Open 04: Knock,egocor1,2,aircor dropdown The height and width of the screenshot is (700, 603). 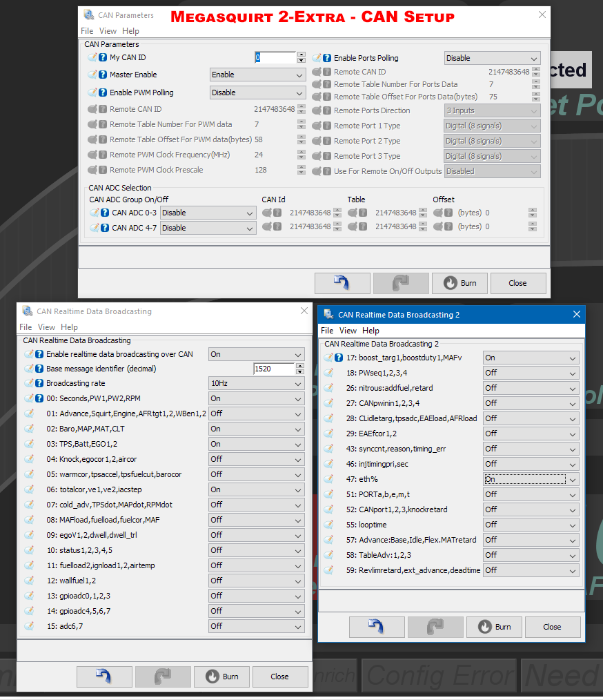(257, 459)
